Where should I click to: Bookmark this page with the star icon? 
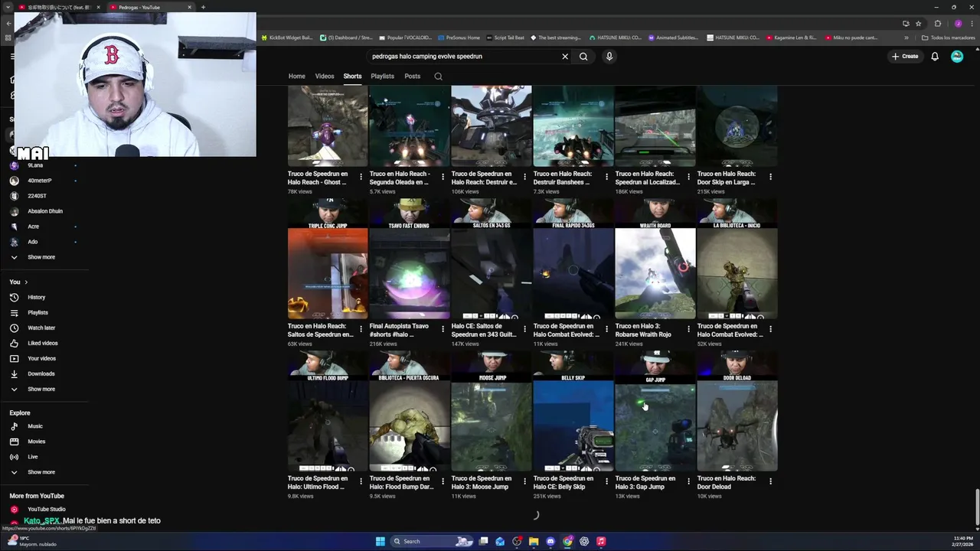tap(918, 23)
